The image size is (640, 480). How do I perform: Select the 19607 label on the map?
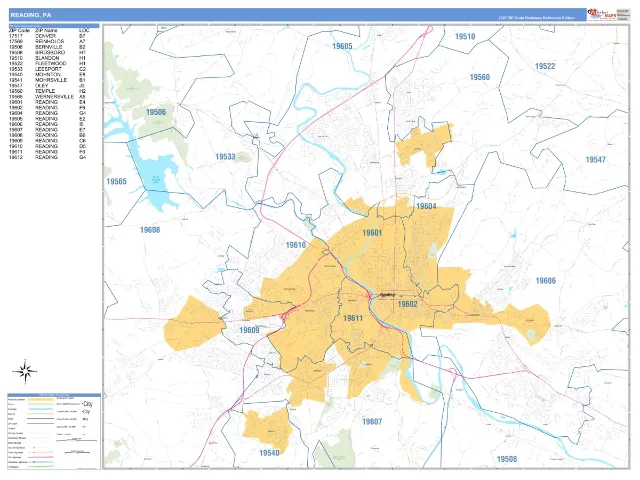coord(372,421)
